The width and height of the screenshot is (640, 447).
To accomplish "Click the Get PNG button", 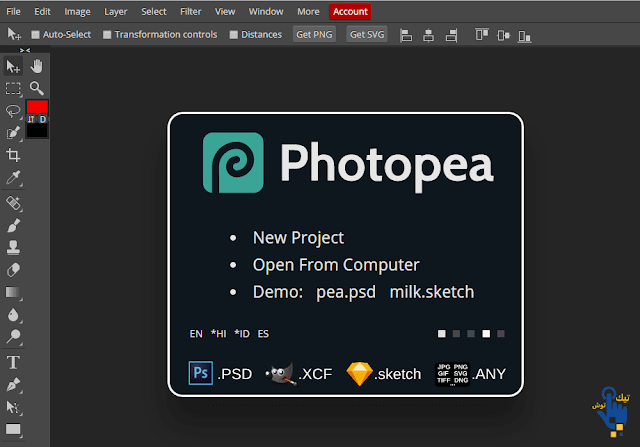I will coord(314,34).
